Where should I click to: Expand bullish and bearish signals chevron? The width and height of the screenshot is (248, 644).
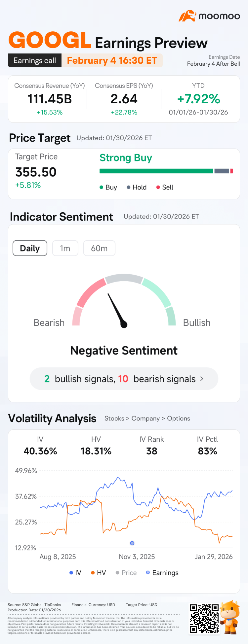[202, 379]
